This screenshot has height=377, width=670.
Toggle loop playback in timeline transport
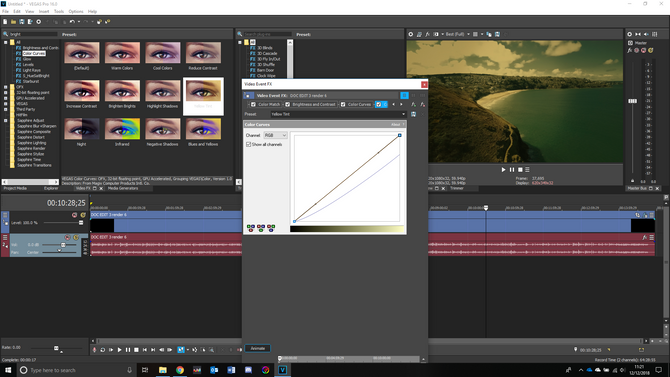click(103, 350)
